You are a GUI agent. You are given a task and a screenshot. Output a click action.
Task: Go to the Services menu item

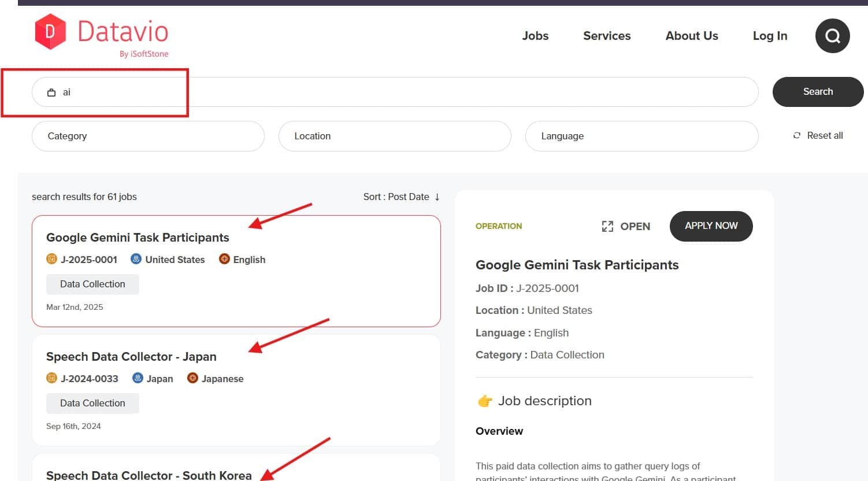607,36
